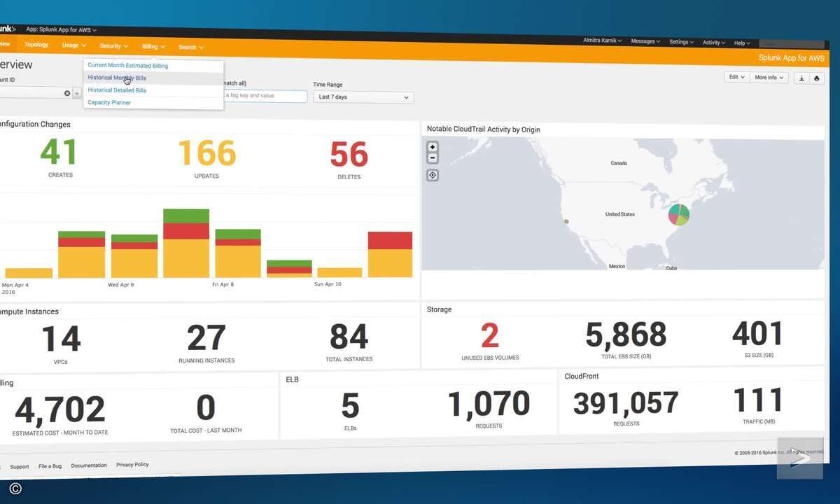Click the 14 VPCs value

tap(61, 339)
